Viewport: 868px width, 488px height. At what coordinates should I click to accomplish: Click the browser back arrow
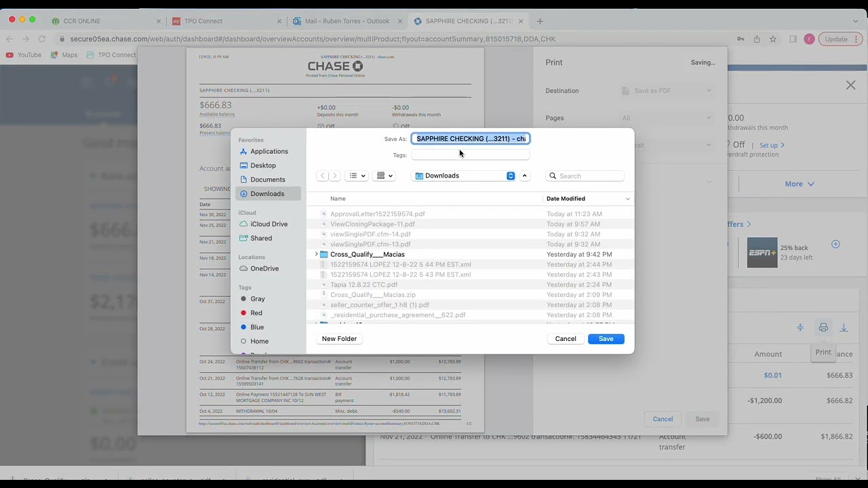click(x=9, y=39)
